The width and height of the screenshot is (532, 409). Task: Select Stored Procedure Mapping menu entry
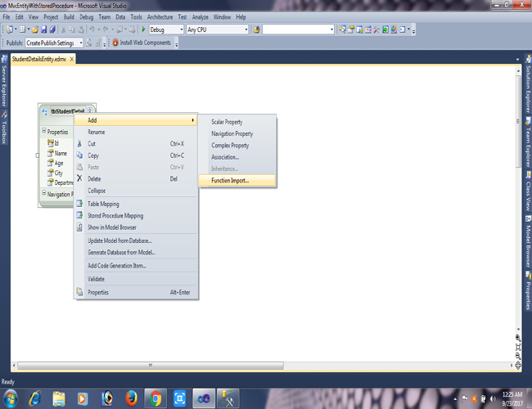[136, 215]
